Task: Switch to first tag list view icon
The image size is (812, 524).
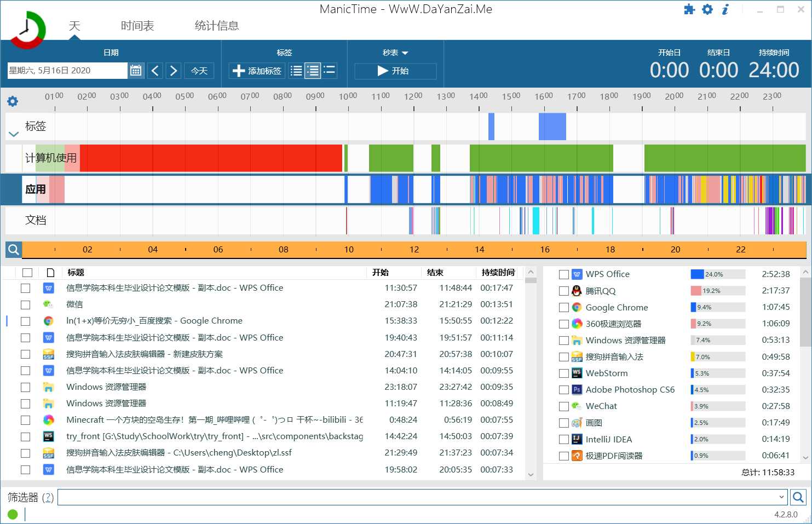Action: tap(296, 71)
